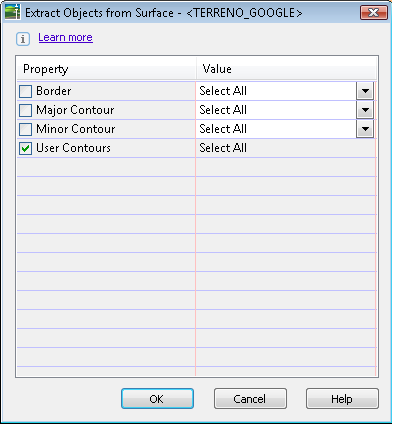Close the Extract Objects dialog
Image resolution: width=393 pixels, height=424 pixels.
coord(374,13)
